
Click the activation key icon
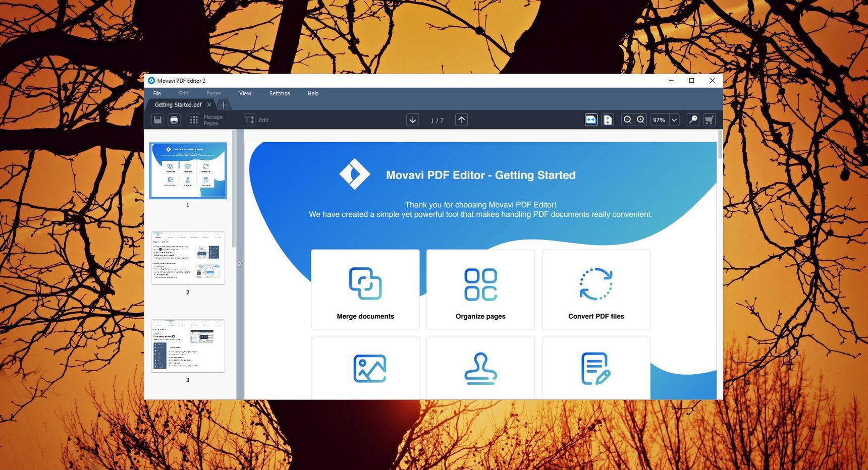pos(693,120)
